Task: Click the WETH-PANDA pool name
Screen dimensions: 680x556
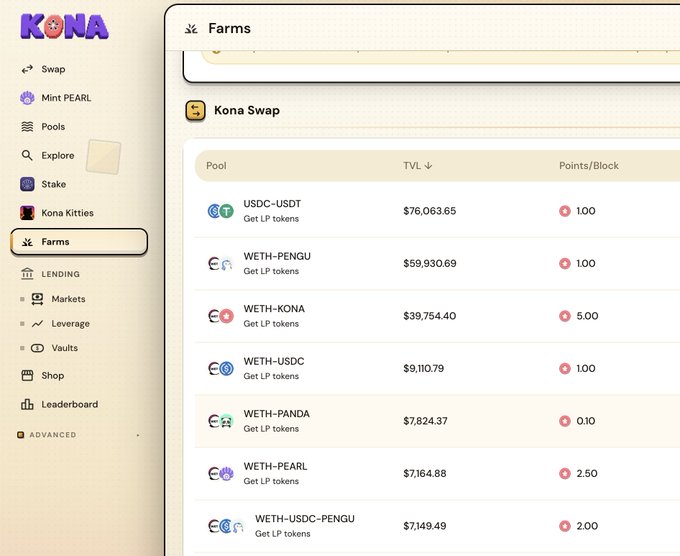Action: click(x=277, y=414)
